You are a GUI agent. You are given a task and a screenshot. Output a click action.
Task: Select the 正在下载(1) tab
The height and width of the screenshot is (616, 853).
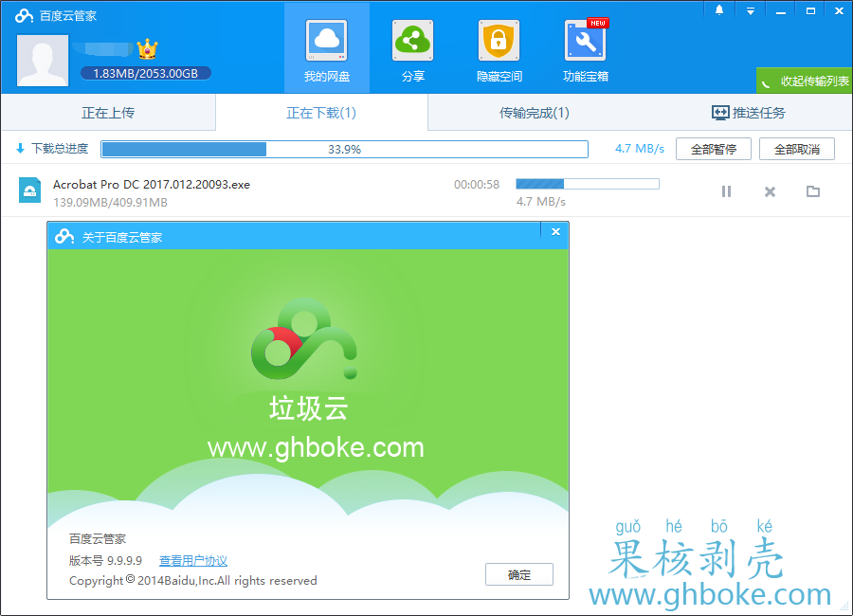(x=321, y=113)
